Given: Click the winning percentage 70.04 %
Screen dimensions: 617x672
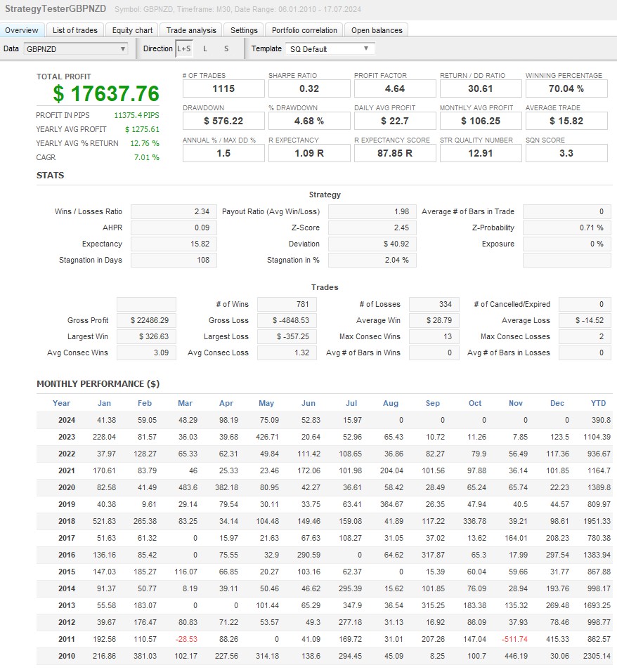Looking at the screenshot, I should click(x=566, y=88).
